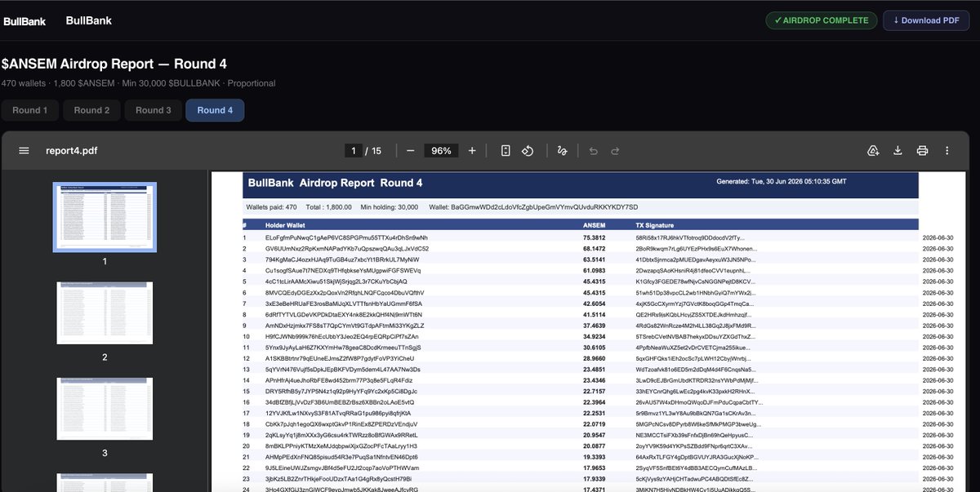Click the BullBank logo
This screenshot has height=492, width=980.
point(24,21)
